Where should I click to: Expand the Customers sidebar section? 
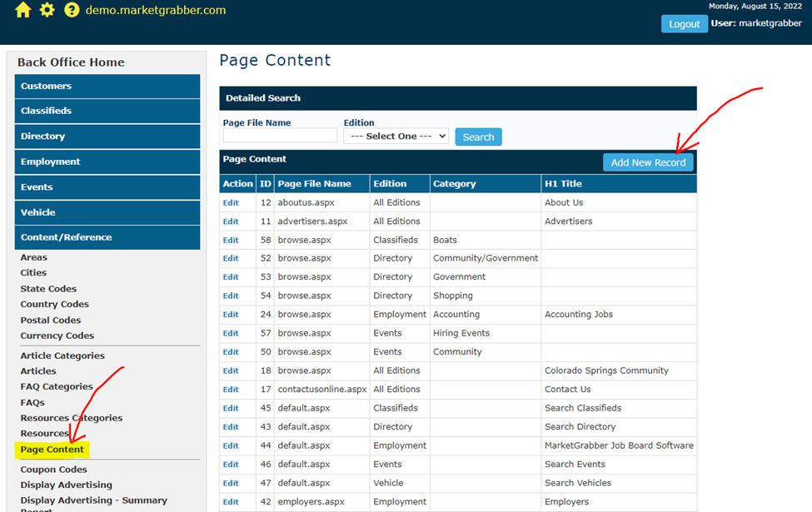[107, 87]
